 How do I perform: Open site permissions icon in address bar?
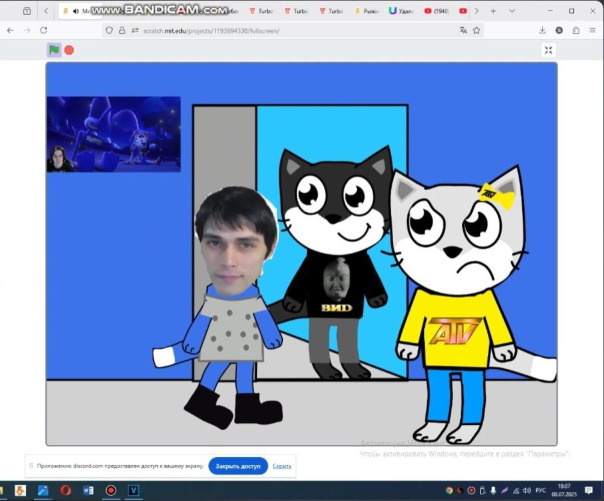tap(135, 30)
